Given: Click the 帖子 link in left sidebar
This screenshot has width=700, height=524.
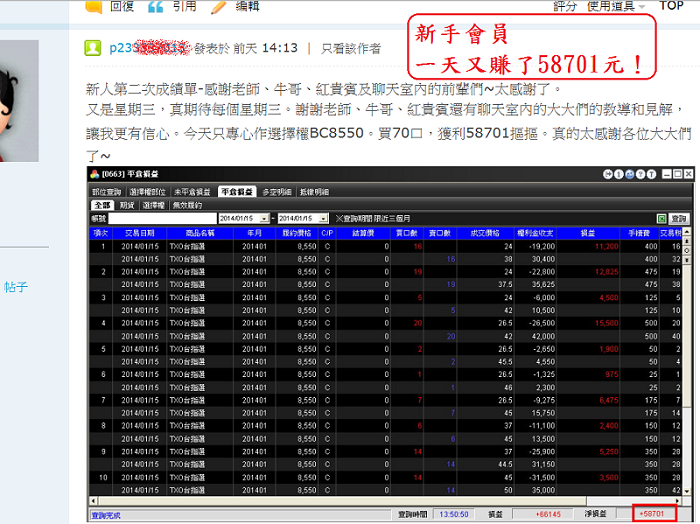Looking at the screenshot, I should pyautogui.click(x=16, y=287).
